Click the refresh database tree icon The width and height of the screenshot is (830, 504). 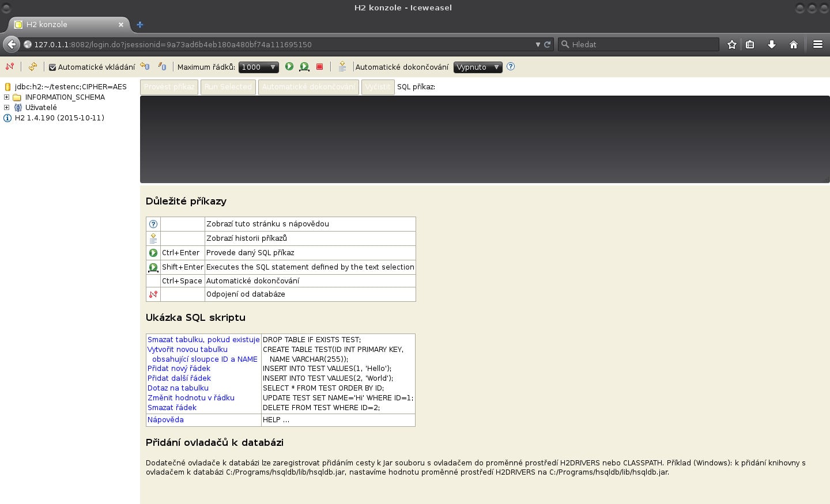(x=32, y=67)
